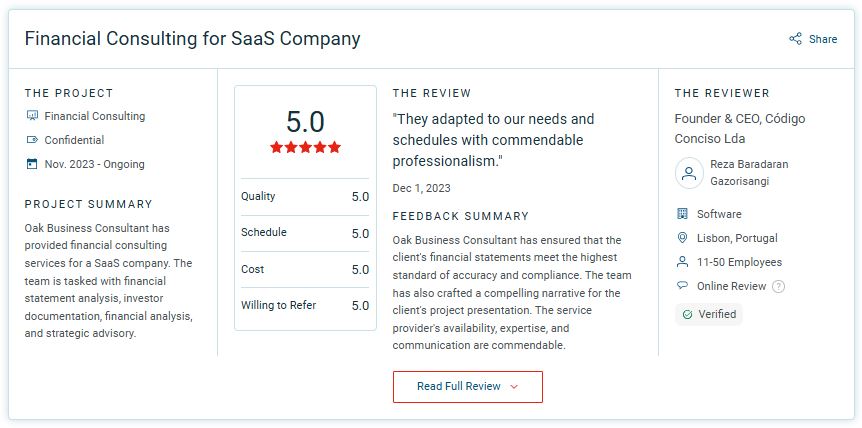Click the review quote text

[493, 139]
